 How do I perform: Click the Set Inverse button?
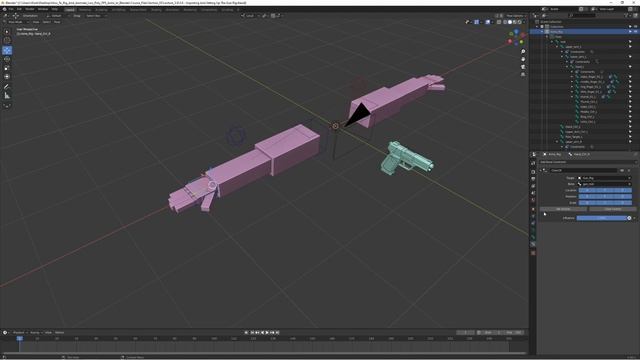pos(563,209)
